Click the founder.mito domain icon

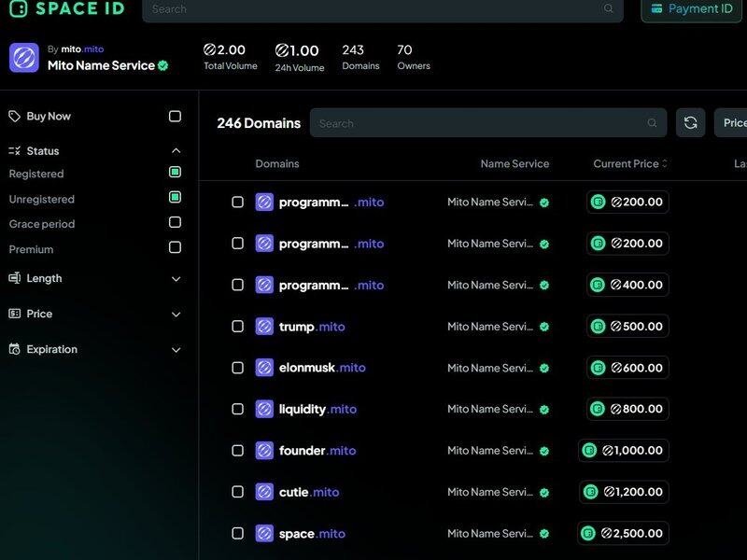[264, 451]
